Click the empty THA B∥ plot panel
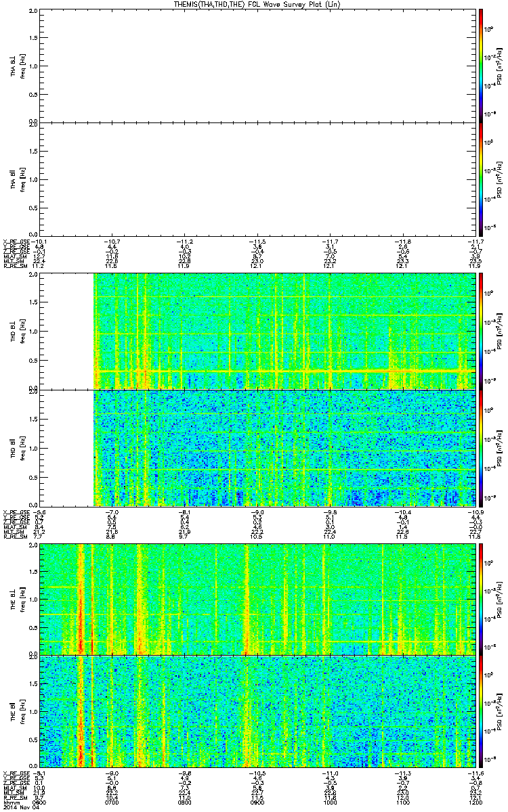Viewport: 508px width, 812px height. click(x=257, y=179)
